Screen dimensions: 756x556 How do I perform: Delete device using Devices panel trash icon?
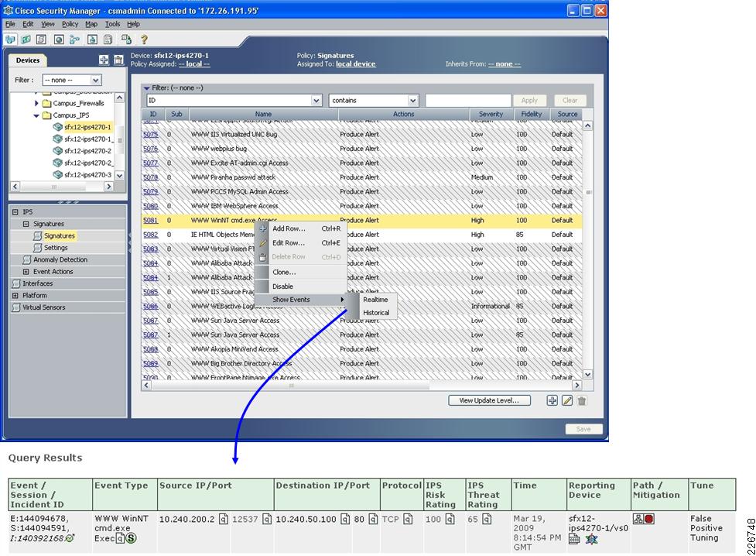[x=118, y=60]
